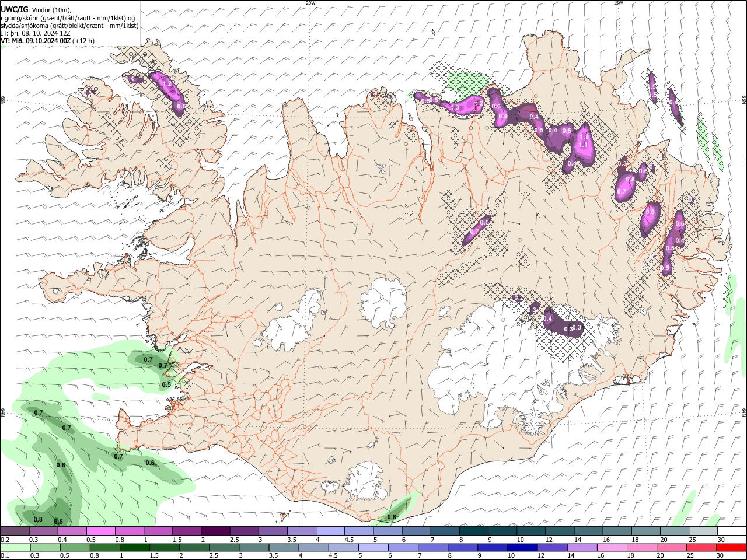Viewport: 747px width, 560px height.
Task: Click the '12' label on the snow scale
Action: coord(549,540)
